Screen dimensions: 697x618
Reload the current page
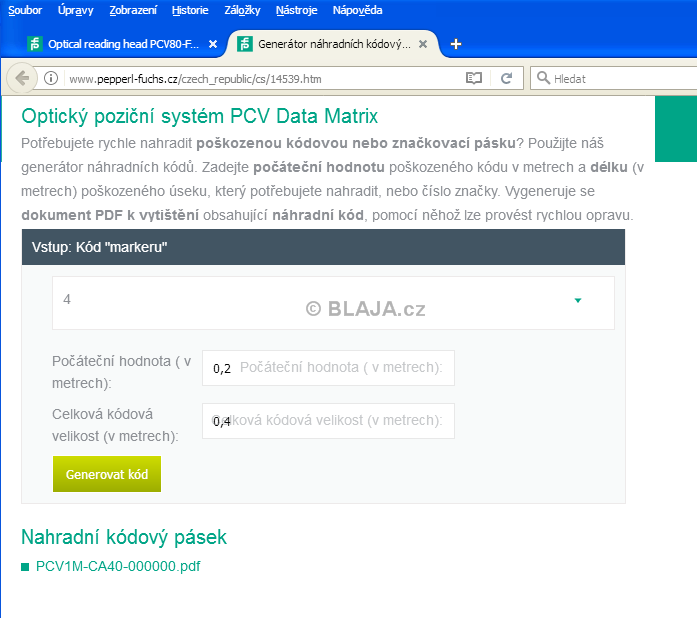[506, 79]
